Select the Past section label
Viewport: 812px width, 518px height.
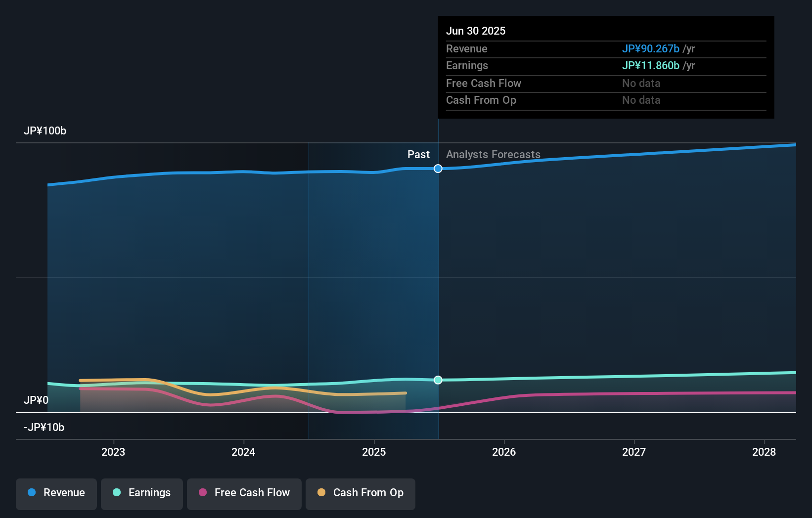419,154
